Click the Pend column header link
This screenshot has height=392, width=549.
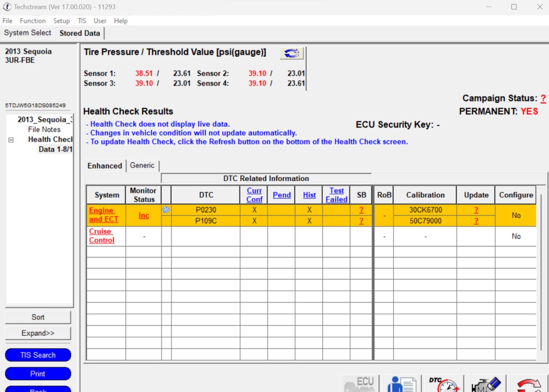point(282,195)
